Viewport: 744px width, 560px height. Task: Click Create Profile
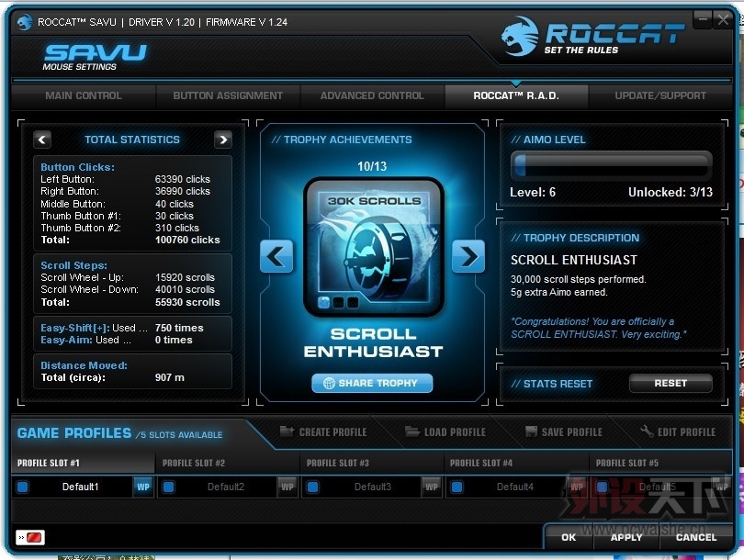[323, 432]
